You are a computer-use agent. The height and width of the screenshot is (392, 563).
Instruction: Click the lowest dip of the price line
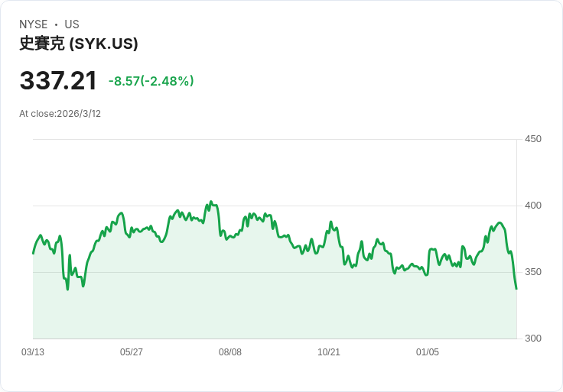click(x=67, y=289)
